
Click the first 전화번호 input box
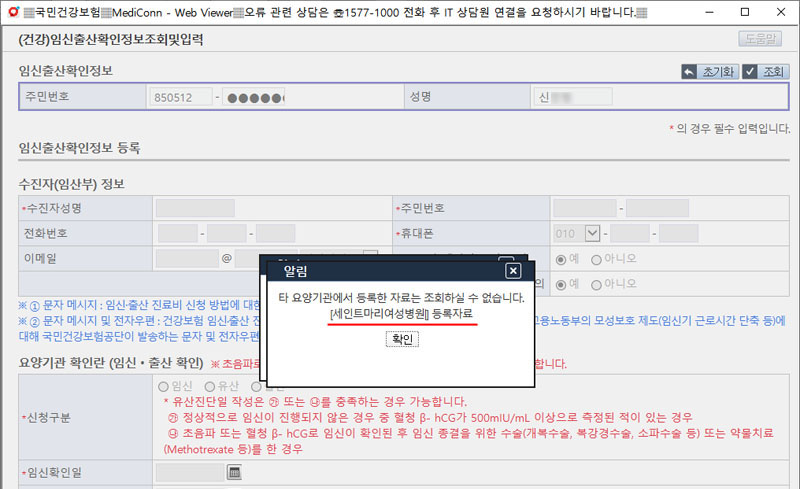(x=178, y=233)
